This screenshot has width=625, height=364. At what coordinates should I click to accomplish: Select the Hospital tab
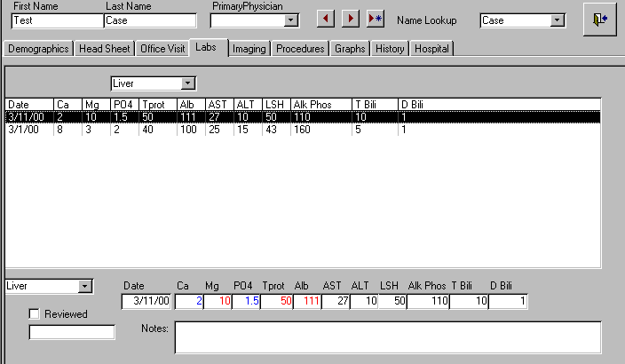(x=431, y=49)
